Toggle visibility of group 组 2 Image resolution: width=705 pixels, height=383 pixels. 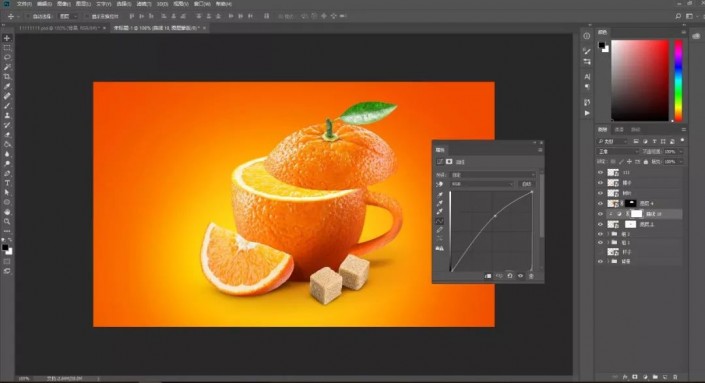pos(600,234)
